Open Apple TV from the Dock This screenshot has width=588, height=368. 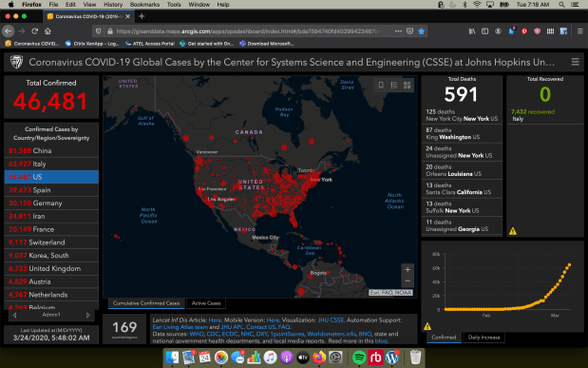point(302,358)
